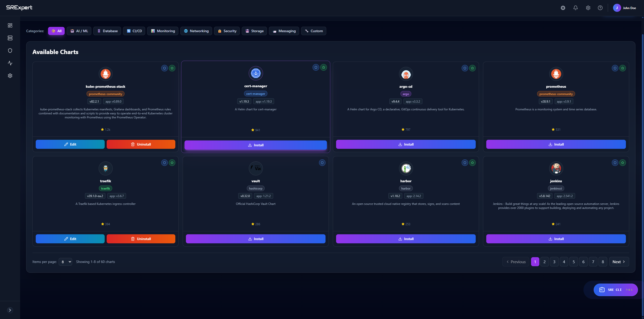The height and width of the screenshot is (319, 644).
Task: Install the vault Helm chart
Action: coord(255,239)
